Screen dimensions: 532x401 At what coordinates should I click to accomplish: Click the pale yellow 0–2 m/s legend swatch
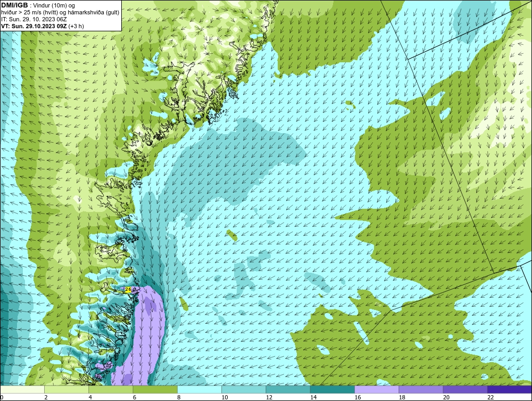coord(22,389)
